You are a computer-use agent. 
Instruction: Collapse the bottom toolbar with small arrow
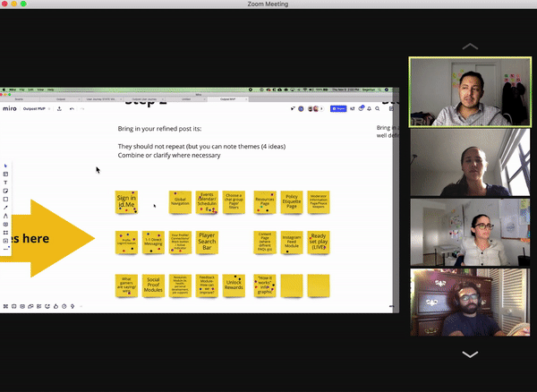tap(81, 306)
